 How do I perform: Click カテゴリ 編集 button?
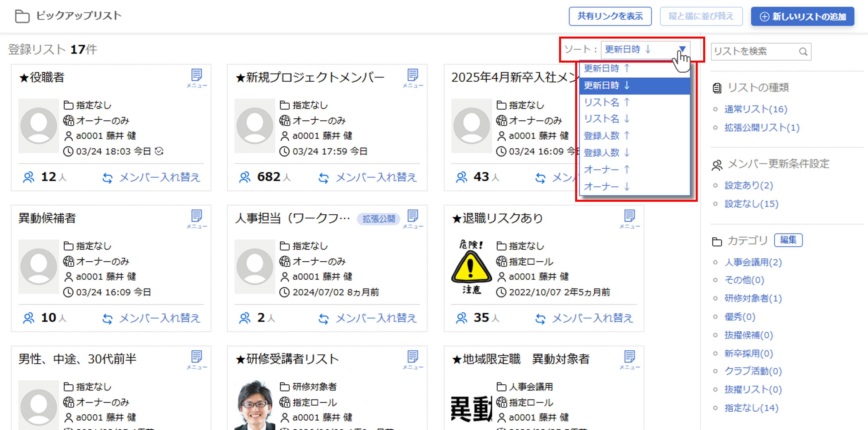click(x=788, y=240)
